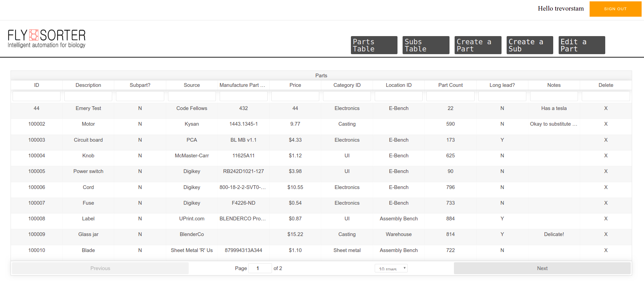Image resolution: width=644 pixels, height=282 pixels.
Task: Delete the Circuit board row
Action: point(606,140)
